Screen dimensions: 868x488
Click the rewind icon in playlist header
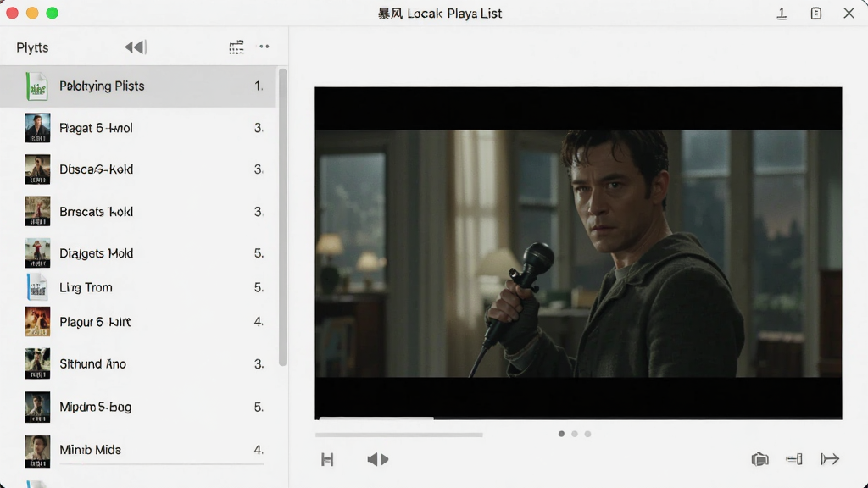click(136, 47)
